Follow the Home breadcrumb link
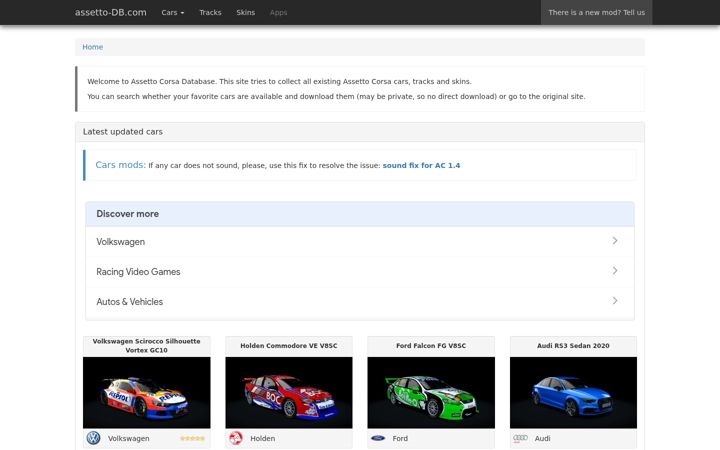720x450 pixels. pos(93,47)
